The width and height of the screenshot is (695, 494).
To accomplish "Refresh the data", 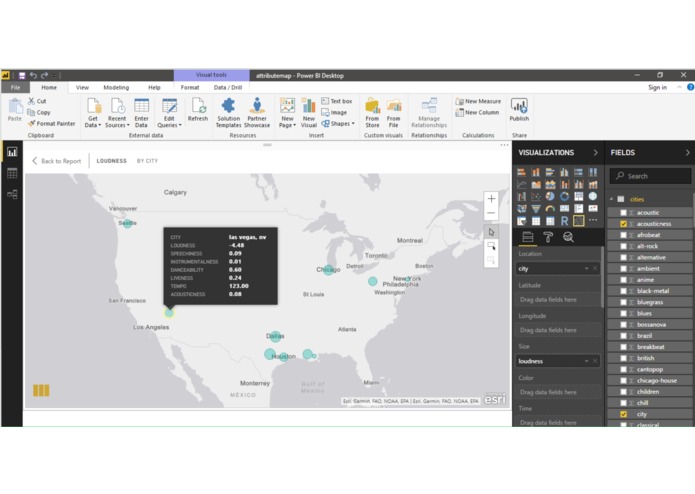I will tap(198, 110).
